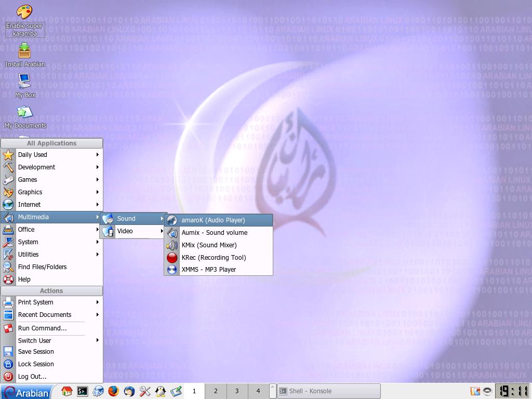The image size is (532, 399).
Task: Open the pen-and-notepad editor icon in the taskbar
Action: [176, 391]
